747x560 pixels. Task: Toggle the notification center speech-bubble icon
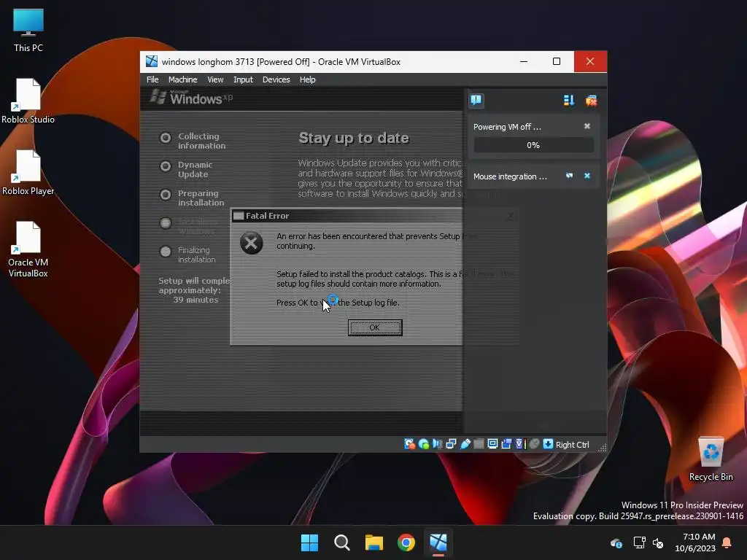tap(476, 100)
